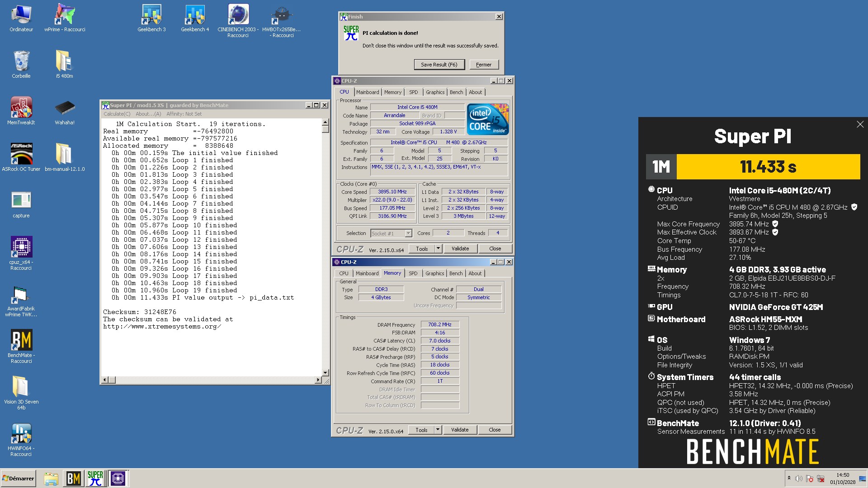This screenshot has height=488, width=868.
Task: Open the file explorer taskbar icon
Action: click(51, 478)
